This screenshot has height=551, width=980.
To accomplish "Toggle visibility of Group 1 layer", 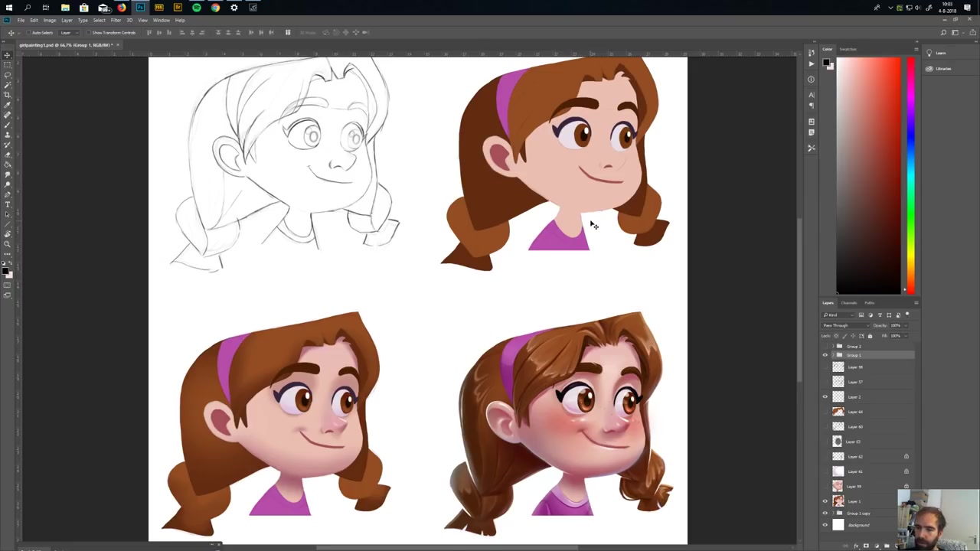I will (825, 355).
